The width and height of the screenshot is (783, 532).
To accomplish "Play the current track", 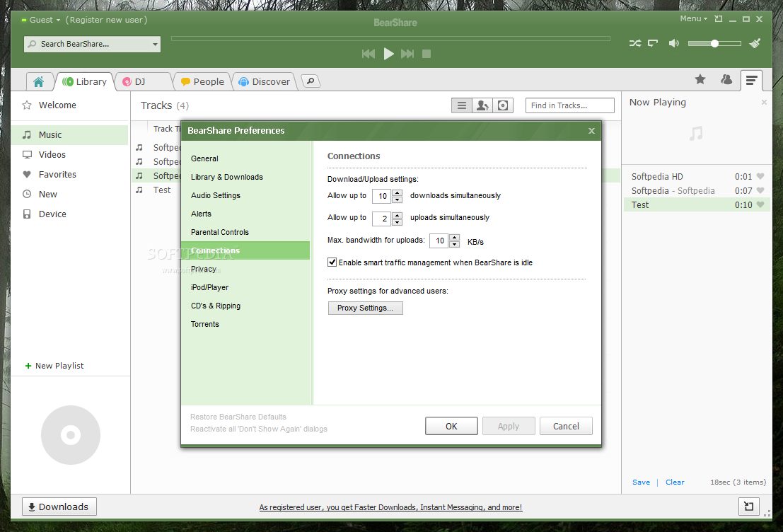I will pos(388,54).
